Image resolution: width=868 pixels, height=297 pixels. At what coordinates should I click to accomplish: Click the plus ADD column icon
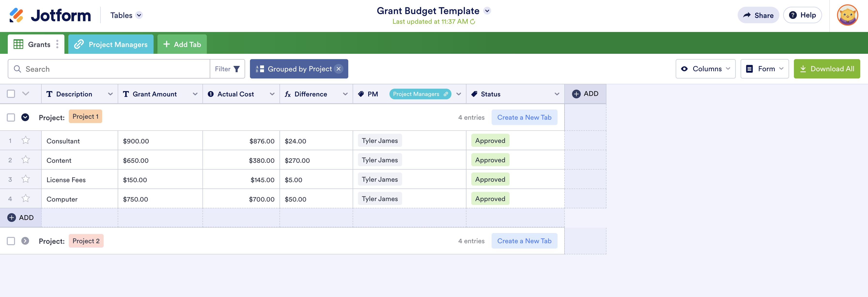(576, 94)
